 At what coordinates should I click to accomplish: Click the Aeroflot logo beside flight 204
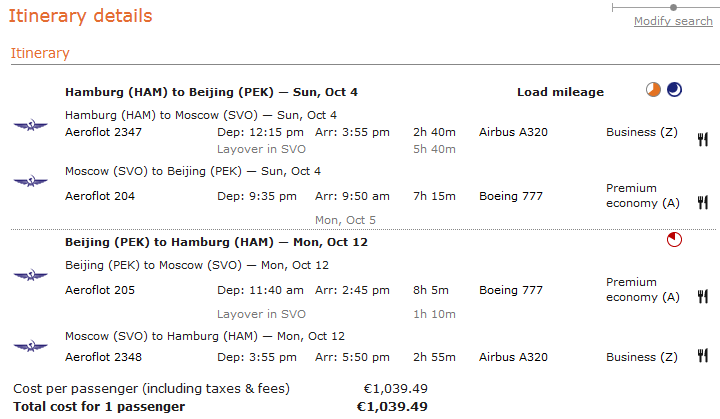point(31,181)
